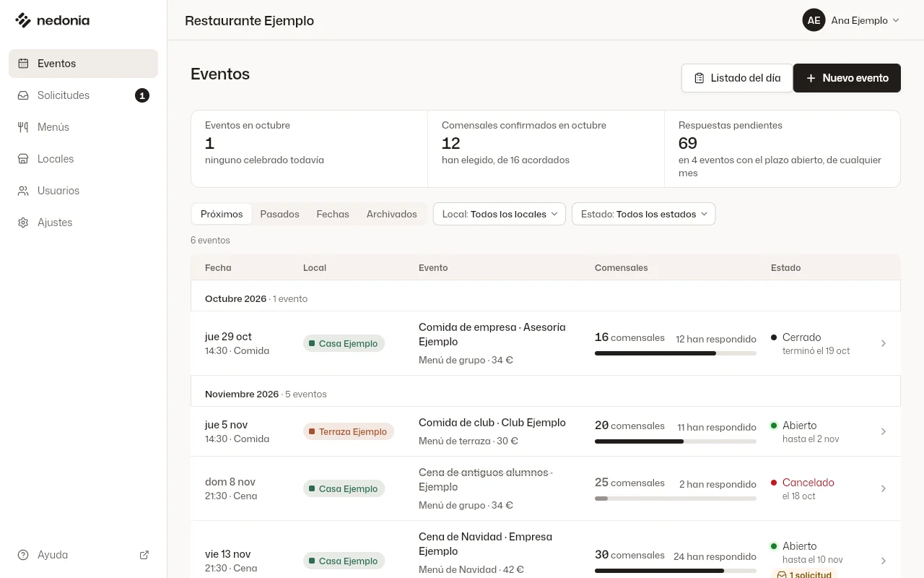Switch to the Pasados tab
The image size is (924, 578).
point(279,214)
